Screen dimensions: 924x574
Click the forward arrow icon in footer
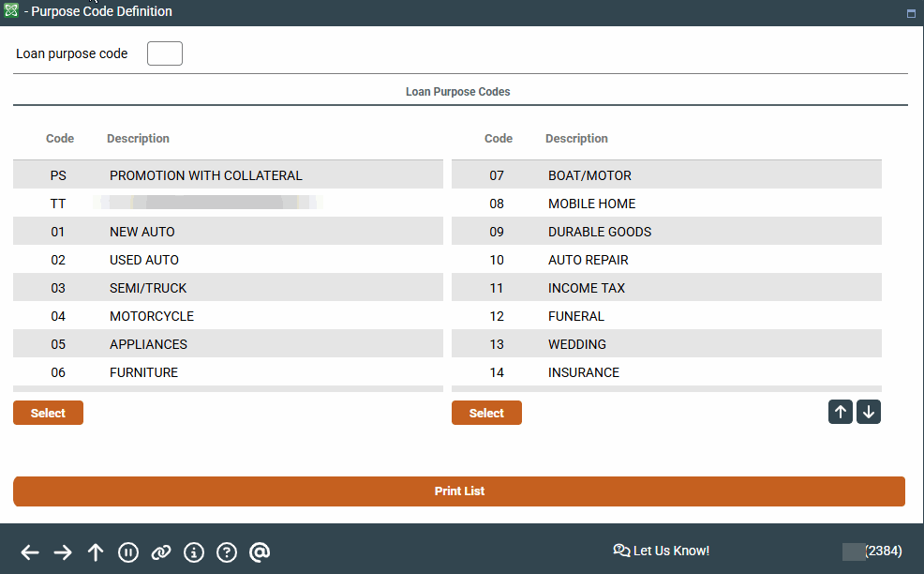click(x=63, y=552)
